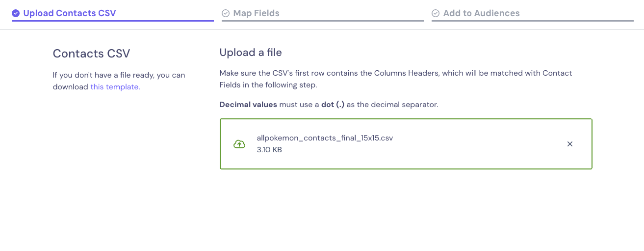Click the bold Decimal values text

coord(248,105)
